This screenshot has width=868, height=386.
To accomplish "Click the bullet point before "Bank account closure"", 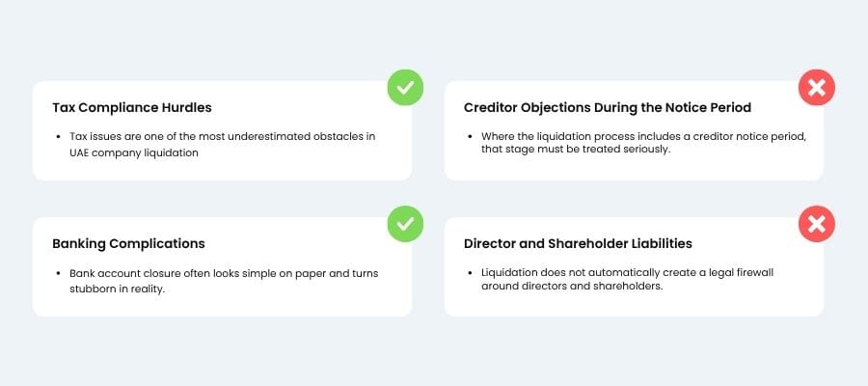I will click(x=59, y=274).
